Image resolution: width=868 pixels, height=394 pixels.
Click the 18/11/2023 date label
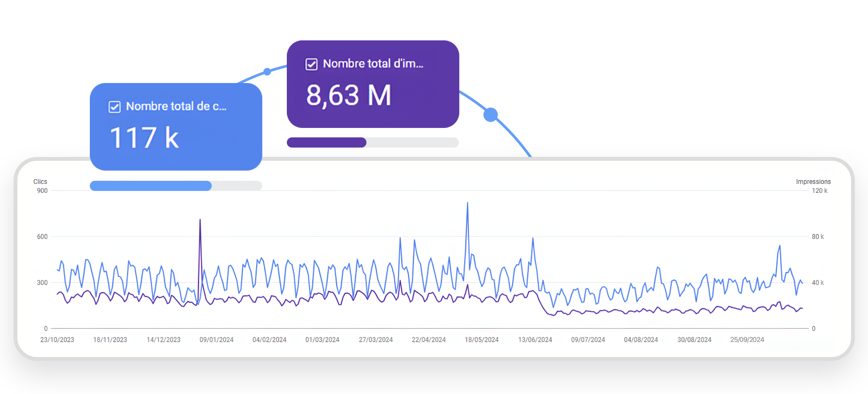110,340
